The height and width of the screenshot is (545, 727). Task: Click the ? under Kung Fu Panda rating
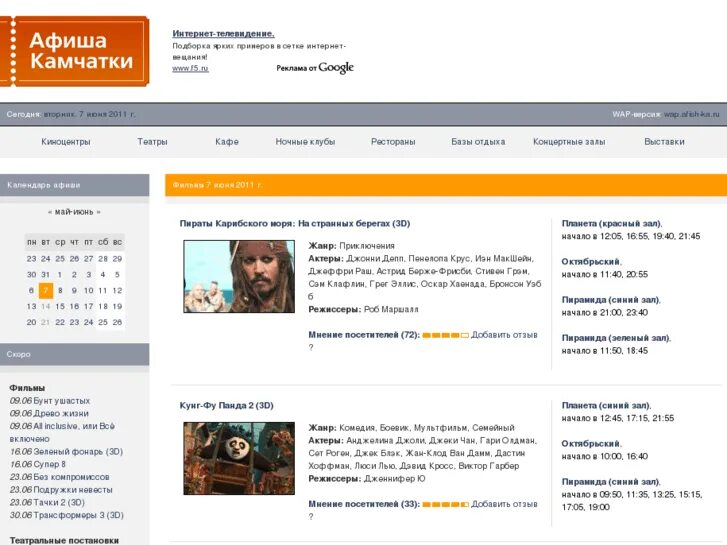pos(311,517)
